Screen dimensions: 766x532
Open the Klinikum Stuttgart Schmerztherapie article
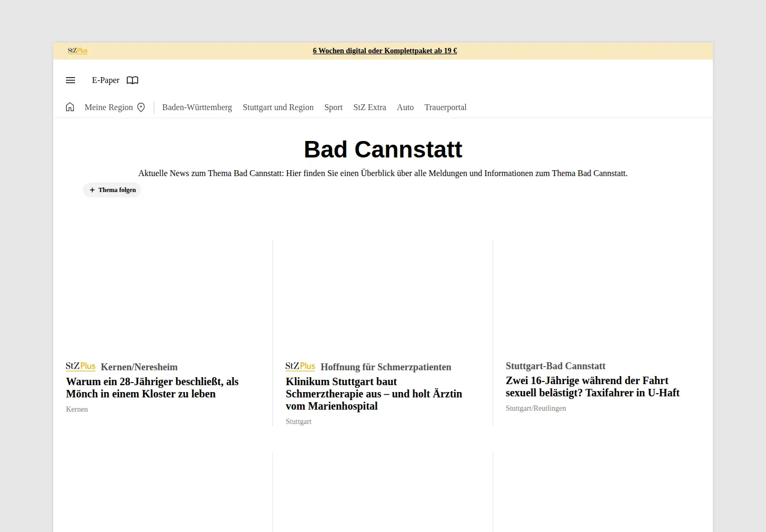pos(374,394)
